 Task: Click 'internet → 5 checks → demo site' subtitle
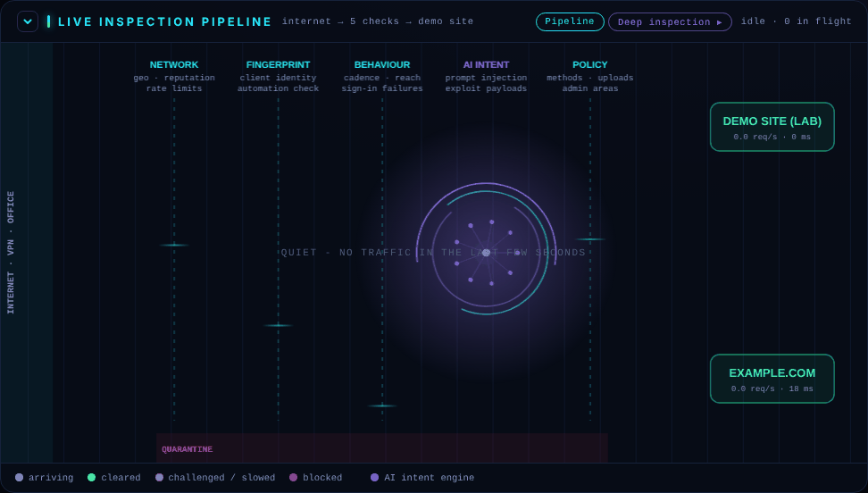pyautogui.click(x=378, y=21)
